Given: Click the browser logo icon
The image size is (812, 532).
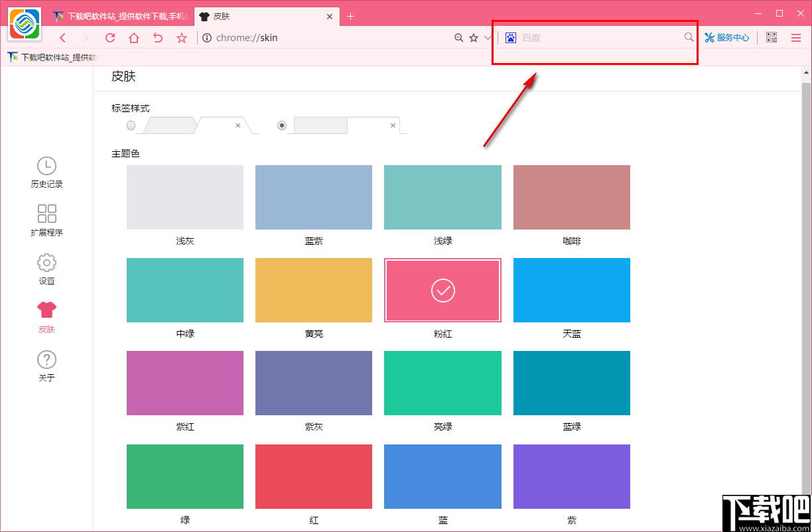Looking at the screenshot, I should click(25, 23).
